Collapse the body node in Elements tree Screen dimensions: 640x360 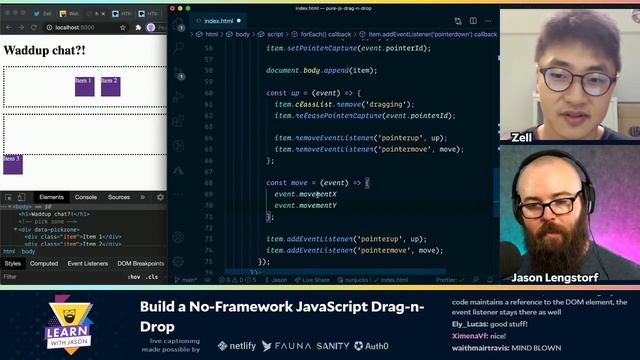tap(9, 207)
